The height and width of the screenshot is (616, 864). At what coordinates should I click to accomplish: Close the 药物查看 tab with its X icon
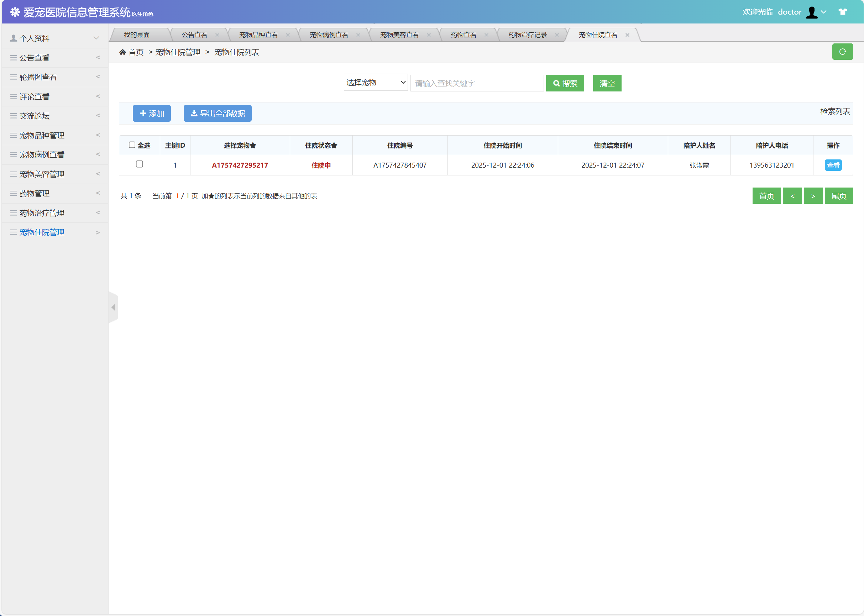pyautogui.click(x=486, y=35)
